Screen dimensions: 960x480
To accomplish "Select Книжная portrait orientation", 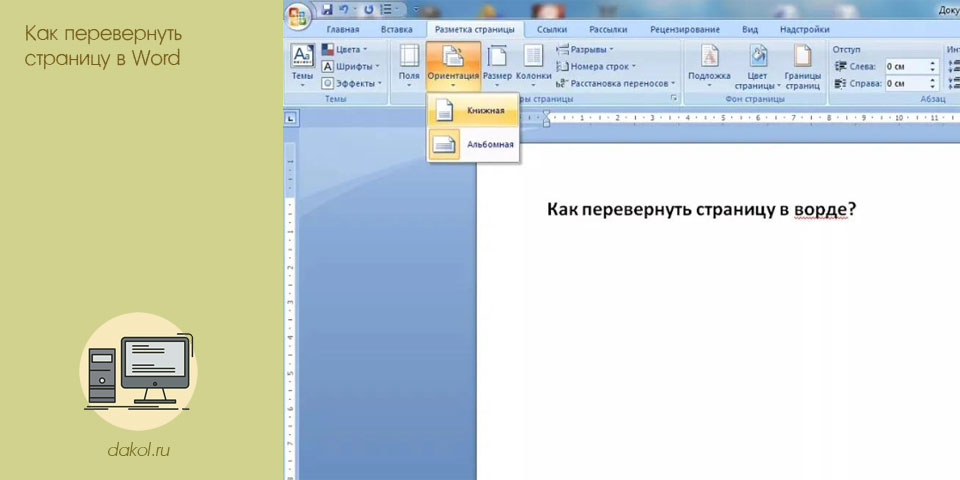I will tap(473, 110).
